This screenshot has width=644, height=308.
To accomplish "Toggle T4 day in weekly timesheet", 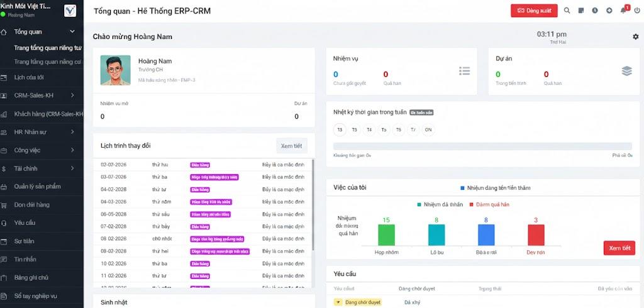I will [369, 129].
